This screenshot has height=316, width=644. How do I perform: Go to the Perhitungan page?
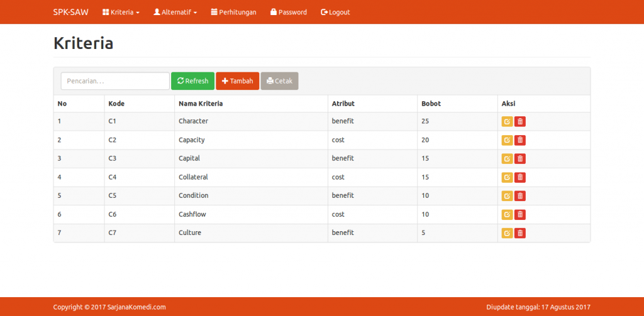click(x=234, y=13)
